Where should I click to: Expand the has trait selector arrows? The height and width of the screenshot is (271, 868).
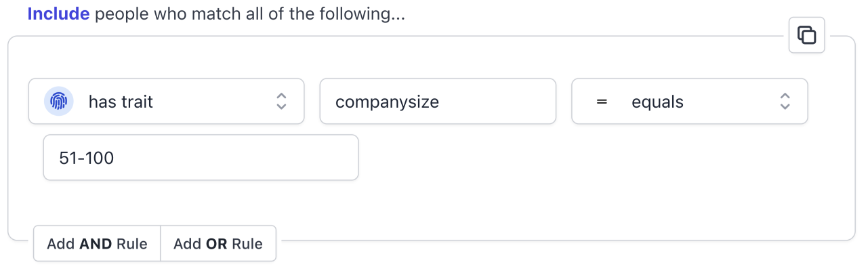282,102
